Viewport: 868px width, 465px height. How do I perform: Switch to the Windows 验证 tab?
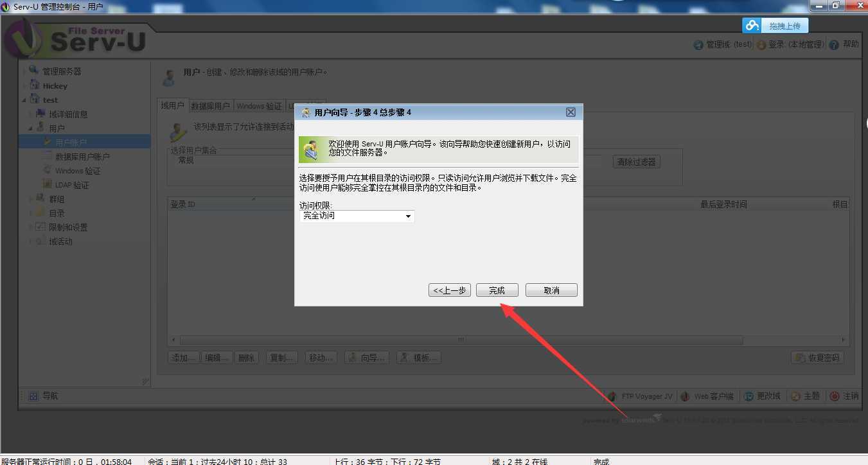click(x=259, y=106)
